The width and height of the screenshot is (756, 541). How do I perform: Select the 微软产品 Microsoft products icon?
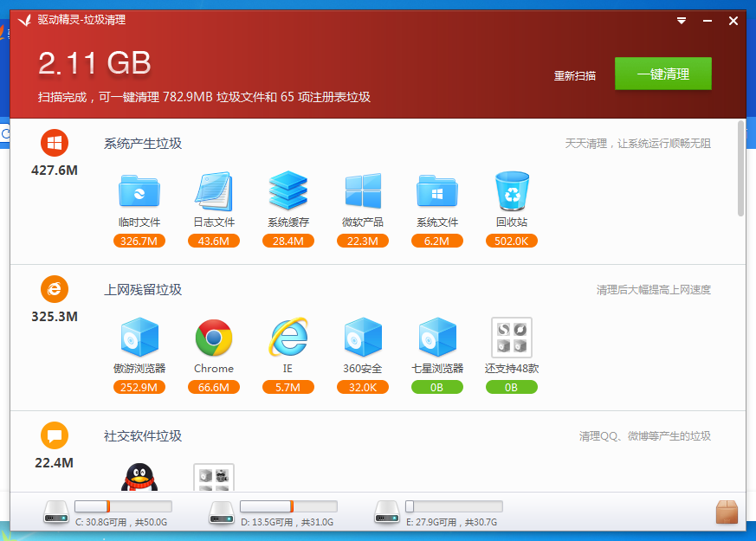[362, 190]
